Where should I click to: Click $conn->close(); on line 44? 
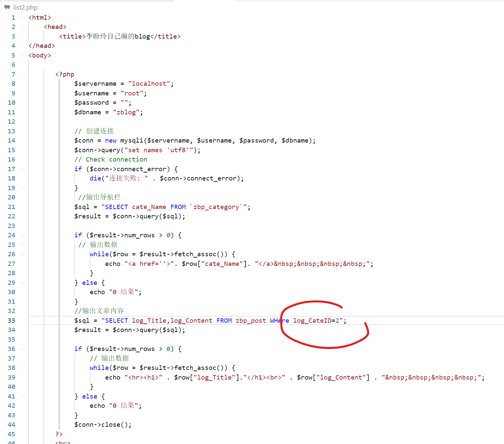point(103,424)
